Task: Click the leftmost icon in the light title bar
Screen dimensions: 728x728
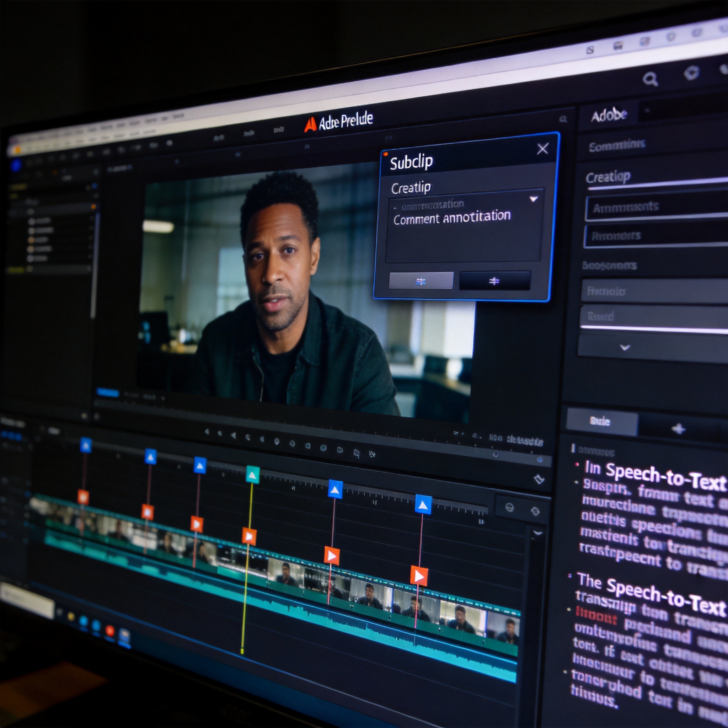Action: coord(590,50)
